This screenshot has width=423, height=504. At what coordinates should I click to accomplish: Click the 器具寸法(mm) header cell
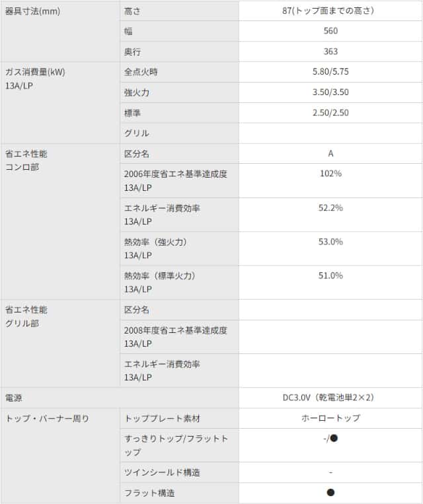32,11
